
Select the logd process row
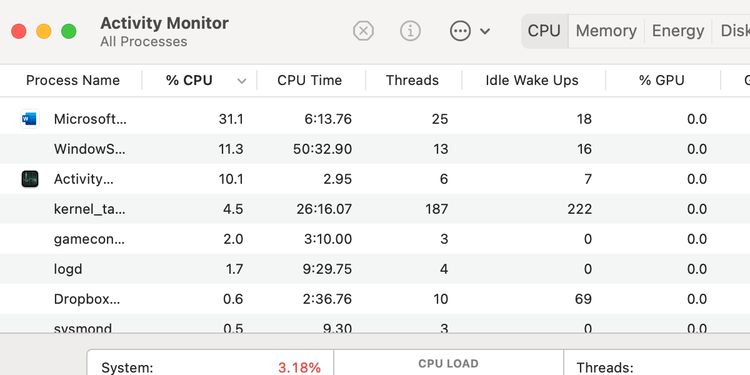pos(375,269)
